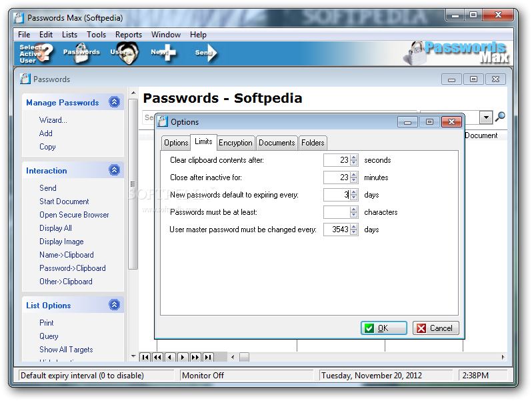Click the Start Document link

click(x=64, y=202)
